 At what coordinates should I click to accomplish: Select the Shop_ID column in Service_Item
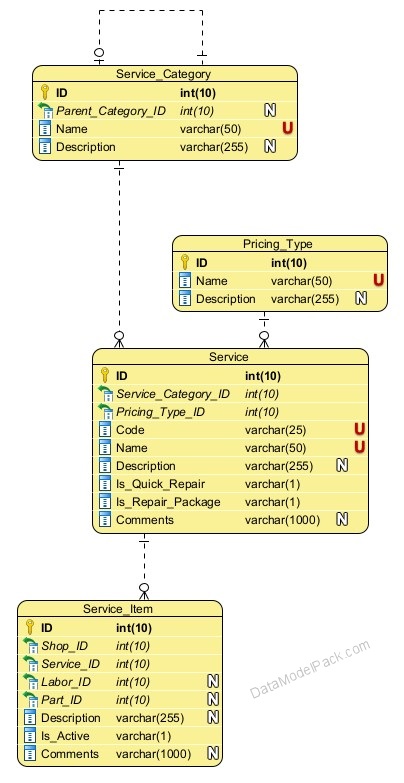(120, 646)
